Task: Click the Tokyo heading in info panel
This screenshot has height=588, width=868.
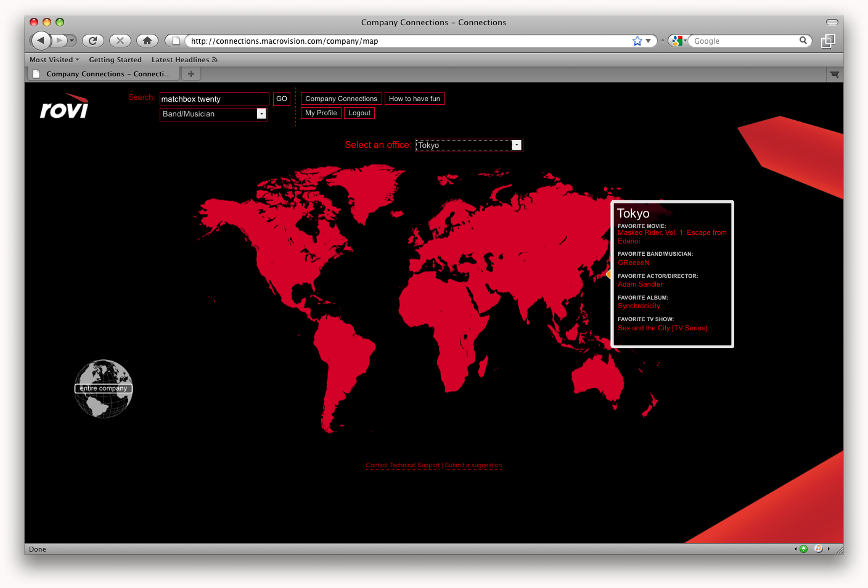Action: click(x=633, y=213)
